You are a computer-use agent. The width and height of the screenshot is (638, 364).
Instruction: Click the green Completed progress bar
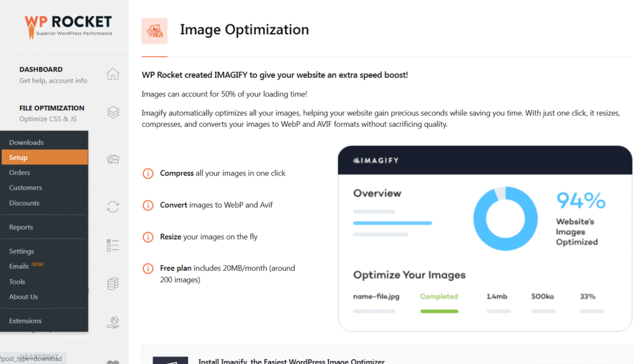439,310
